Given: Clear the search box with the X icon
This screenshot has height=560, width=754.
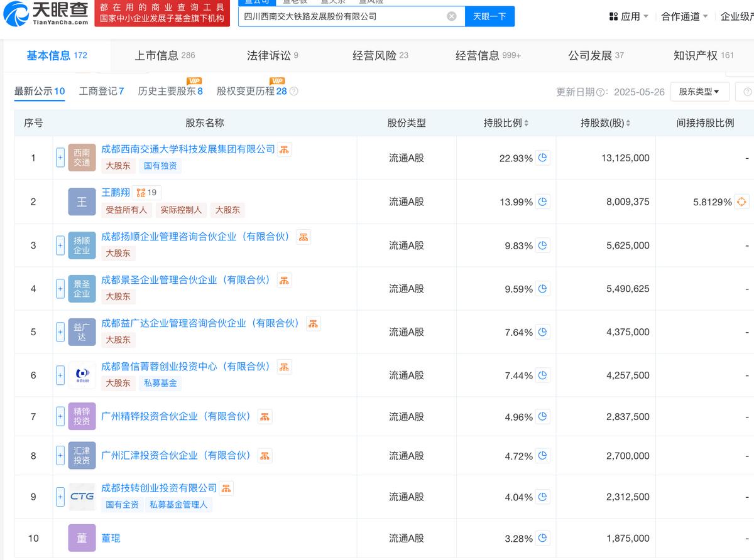Looking at the screenshot, I should tap(452, 16).
